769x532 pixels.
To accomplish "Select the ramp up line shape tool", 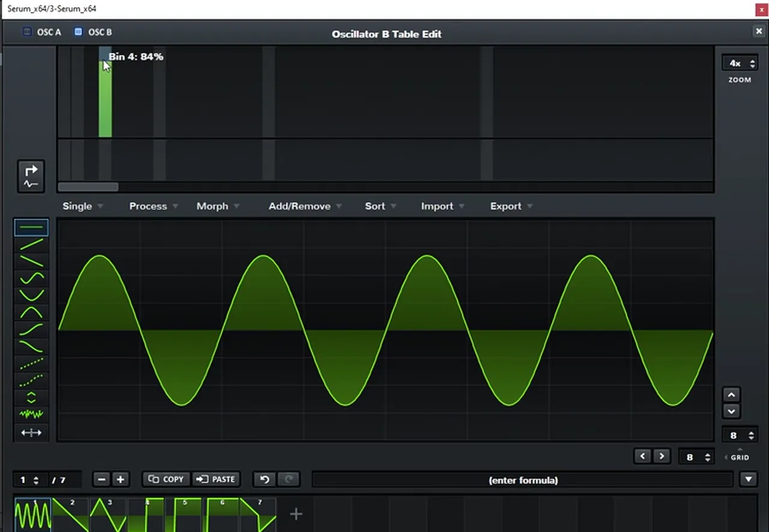I will pyautogui.click(x=31, y=244).
